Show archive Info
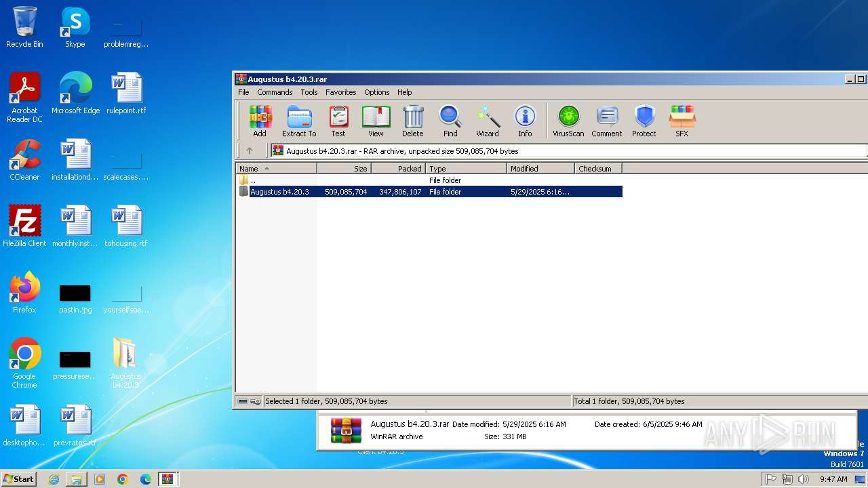868x488 pixels. point(525,121)
